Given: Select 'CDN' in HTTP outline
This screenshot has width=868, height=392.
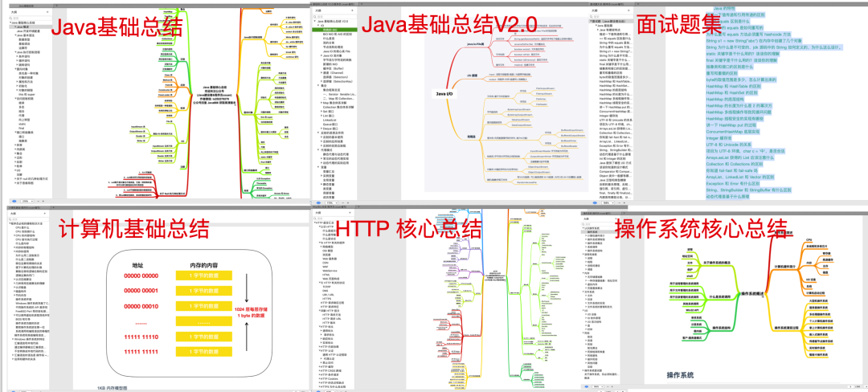Looking at the screenshot, I should click(325, 263).
